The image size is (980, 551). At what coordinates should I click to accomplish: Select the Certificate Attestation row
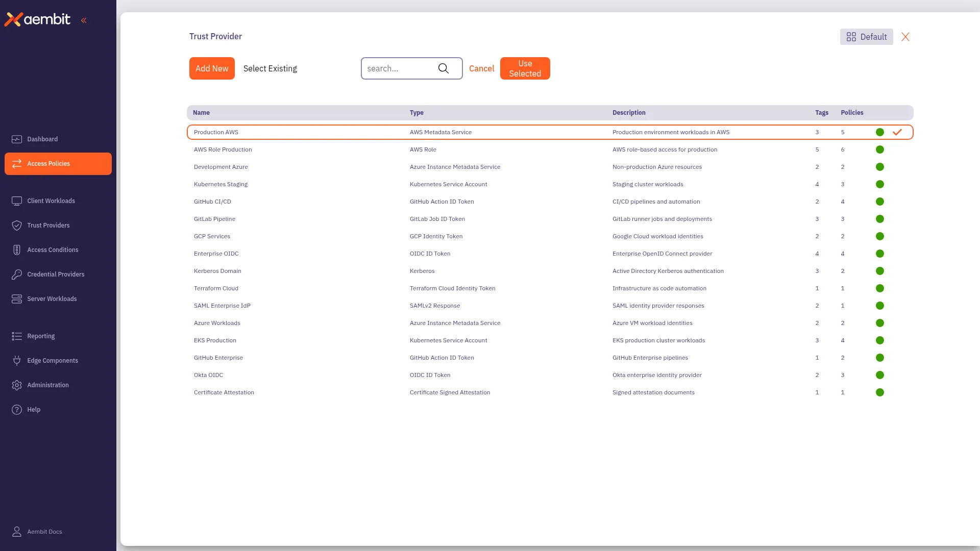click(x=550, y=392)
